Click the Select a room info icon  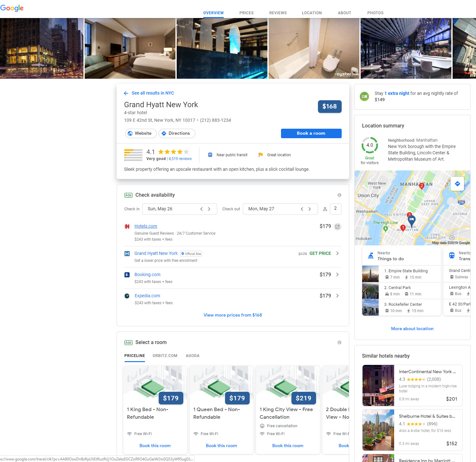[339, 342]
